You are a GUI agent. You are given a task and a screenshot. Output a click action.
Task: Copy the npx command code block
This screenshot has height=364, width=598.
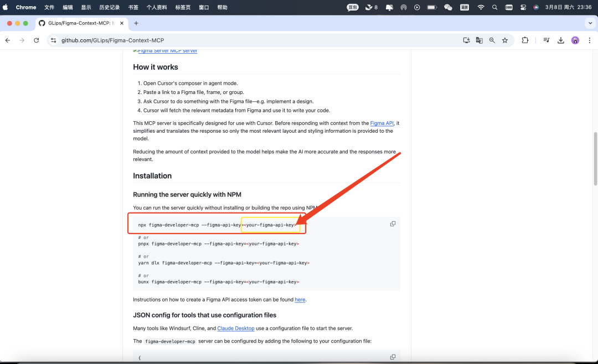click(x=393, y=224)
